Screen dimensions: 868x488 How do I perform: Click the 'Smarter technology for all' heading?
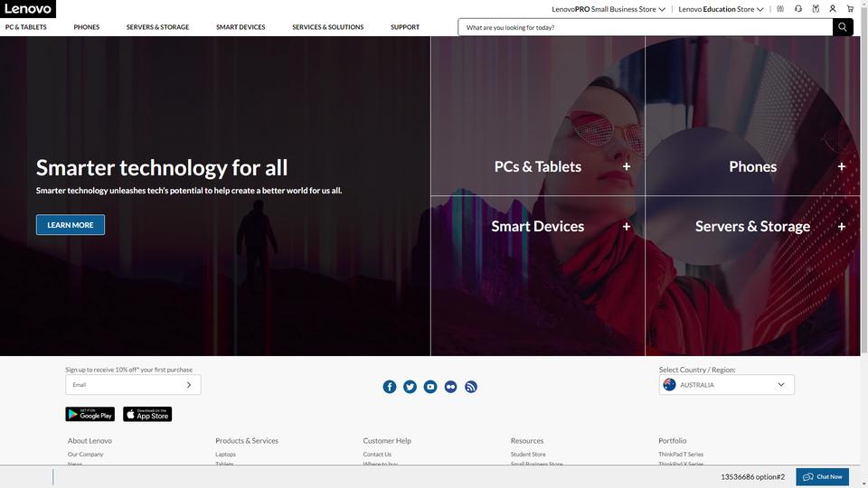pos(162,168)
